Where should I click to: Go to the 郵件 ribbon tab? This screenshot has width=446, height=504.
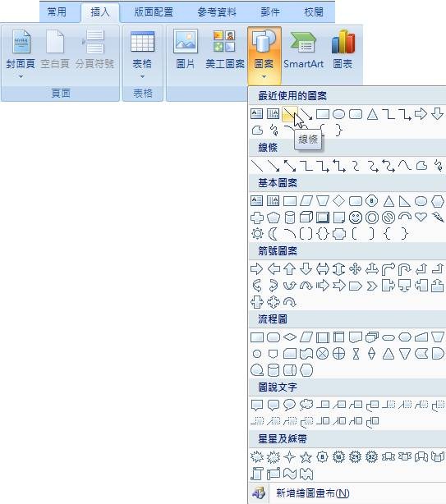[x=269, y=12]
